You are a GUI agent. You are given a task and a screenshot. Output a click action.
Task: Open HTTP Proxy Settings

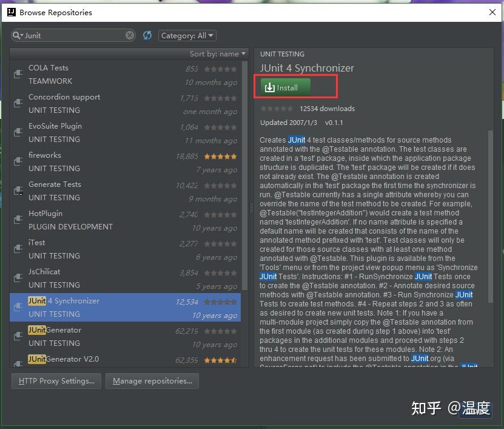pyautogui.click(x=56, y=381)
